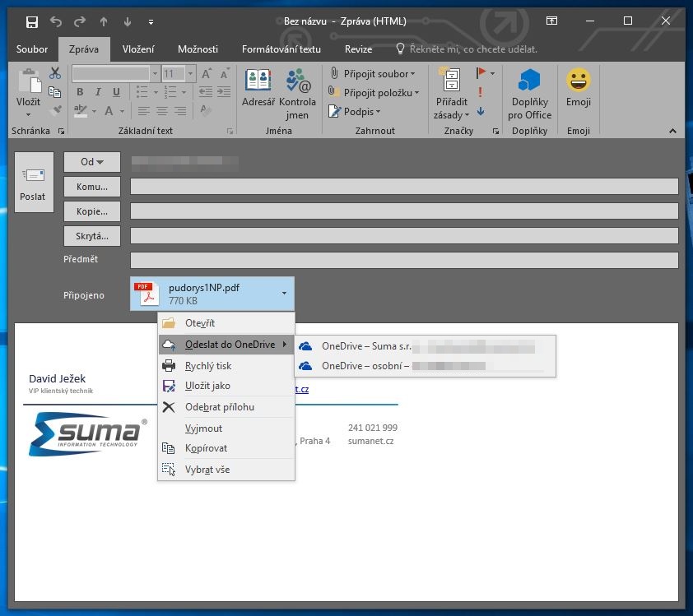The height and width of the screenshot is (616, 693).
Task: Choose Odebrat přílohu from context menu
Action: 219,407
